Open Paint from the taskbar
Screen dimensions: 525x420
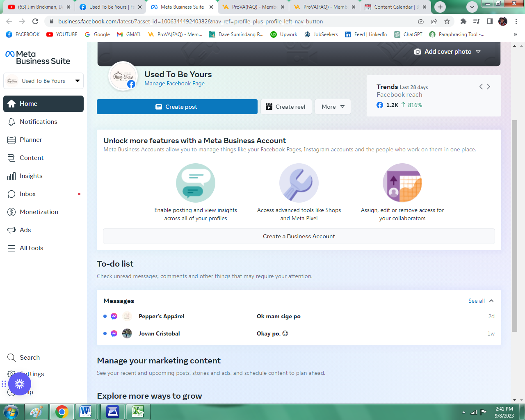click(36, 411)
